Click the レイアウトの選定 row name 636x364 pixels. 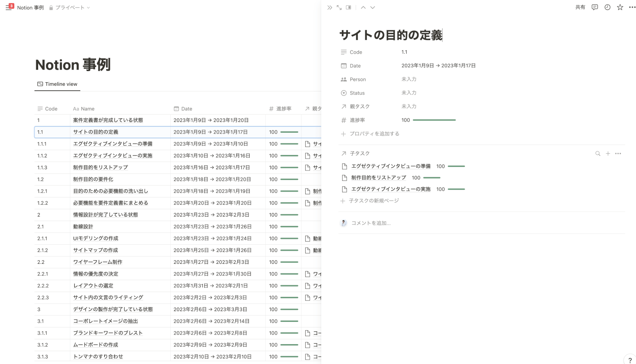click(x=93, y=285)
